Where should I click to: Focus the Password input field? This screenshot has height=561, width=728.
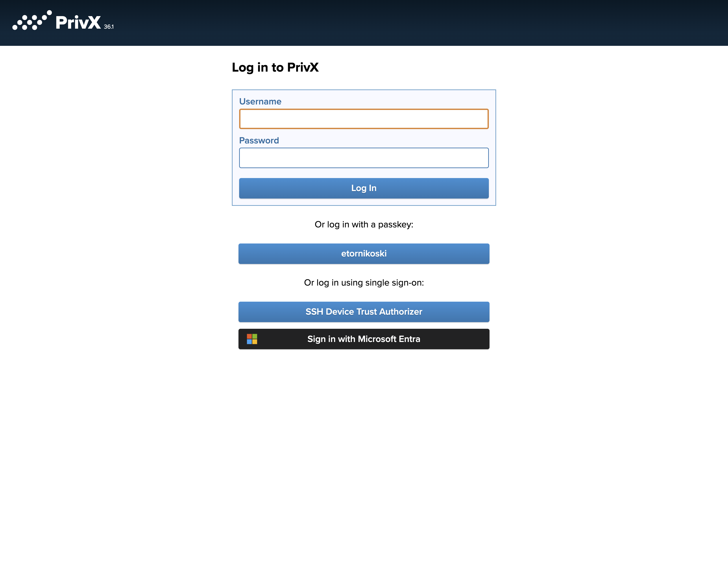[364, 158]
